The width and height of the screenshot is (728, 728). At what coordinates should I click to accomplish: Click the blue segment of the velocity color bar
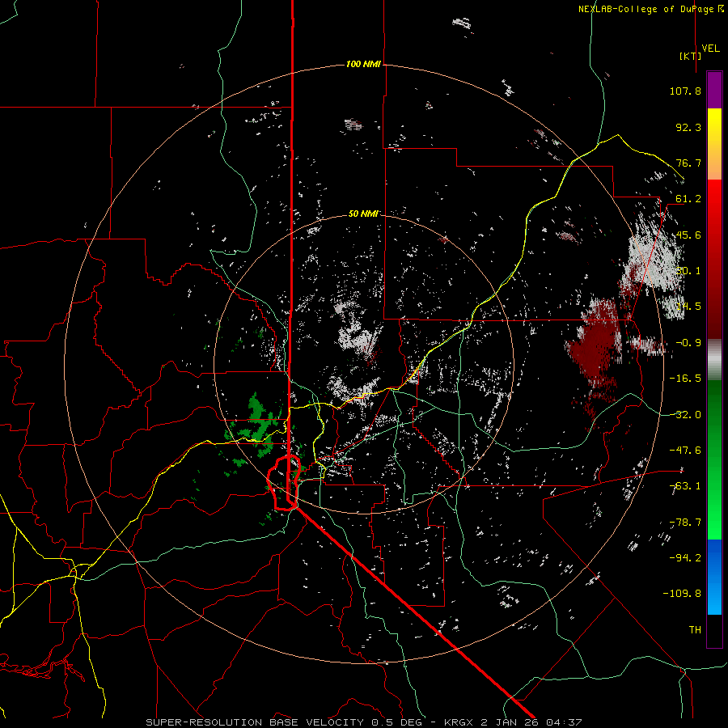714,577
